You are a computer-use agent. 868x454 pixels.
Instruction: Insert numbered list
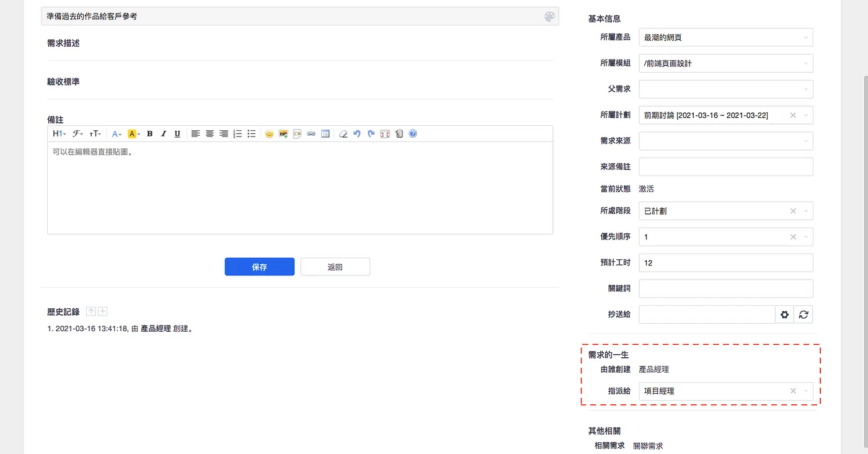pyautogui.click(x=237, y=133)
